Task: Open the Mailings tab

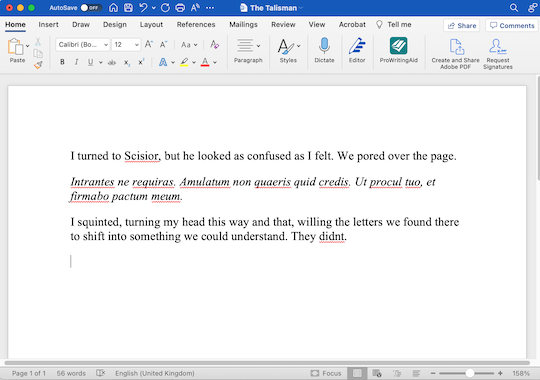Action: point(243,24)
